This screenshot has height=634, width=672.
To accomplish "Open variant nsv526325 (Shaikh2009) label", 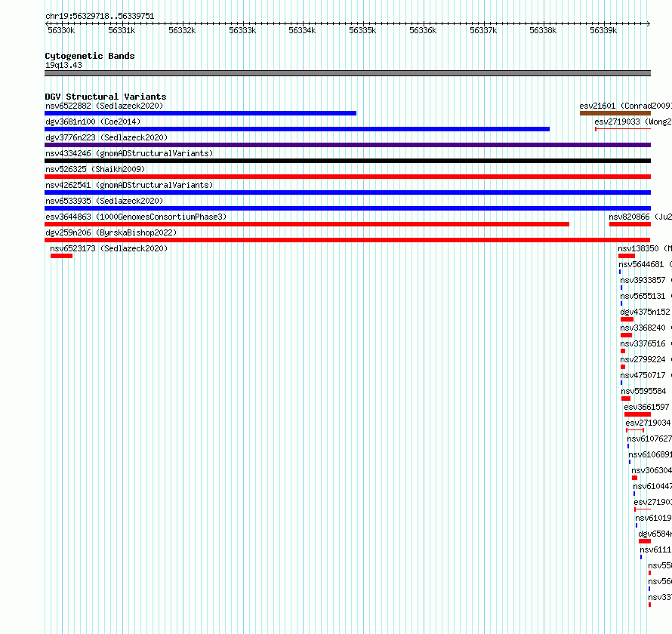I will click(95, 169).
